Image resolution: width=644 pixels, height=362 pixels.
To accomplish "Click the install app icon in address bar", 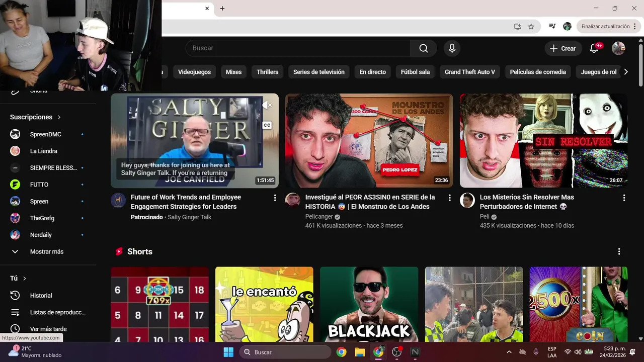I will [517, 27].
